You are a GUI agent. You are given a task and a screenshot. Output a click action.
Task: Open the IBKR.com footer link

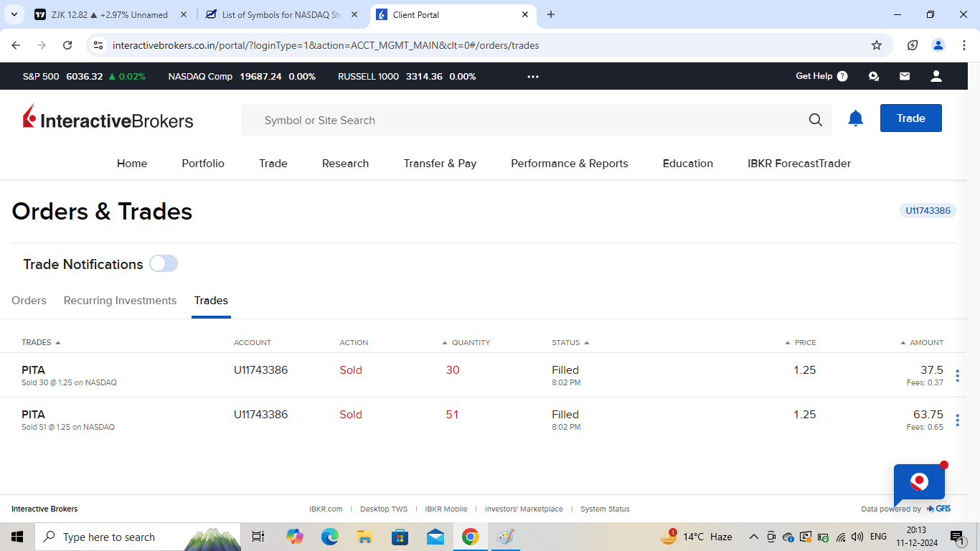(326, 509)
